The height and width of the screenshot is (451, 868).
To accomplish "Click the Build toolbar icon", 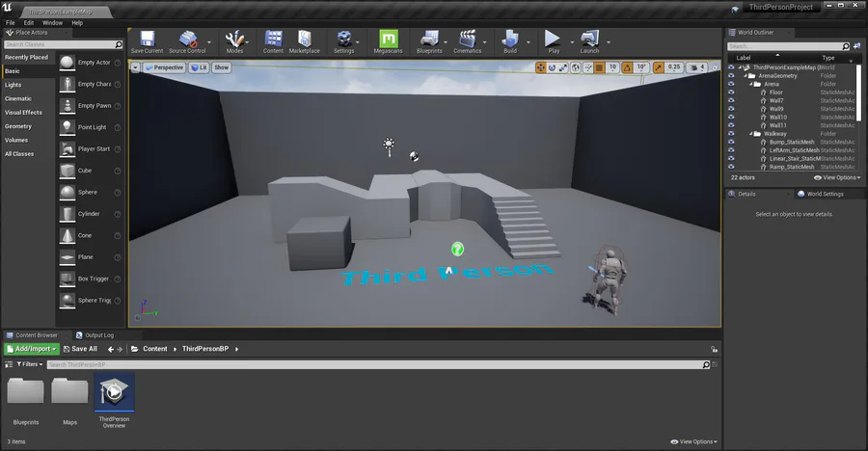I will click(x=510, y=39).
